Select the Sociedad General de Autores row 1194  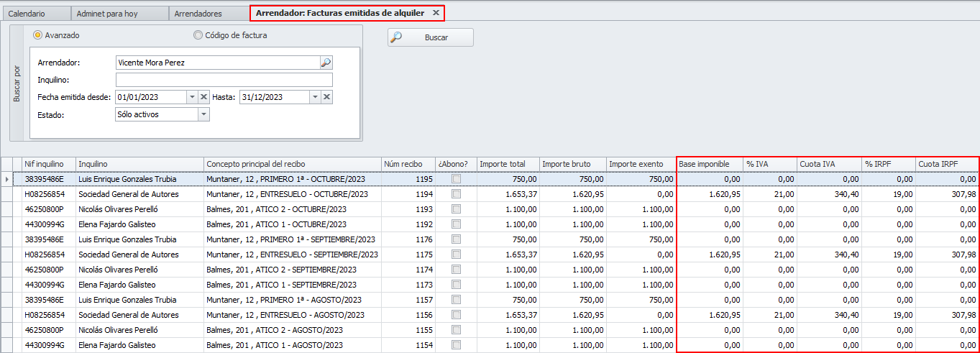(x=128, y=194)
